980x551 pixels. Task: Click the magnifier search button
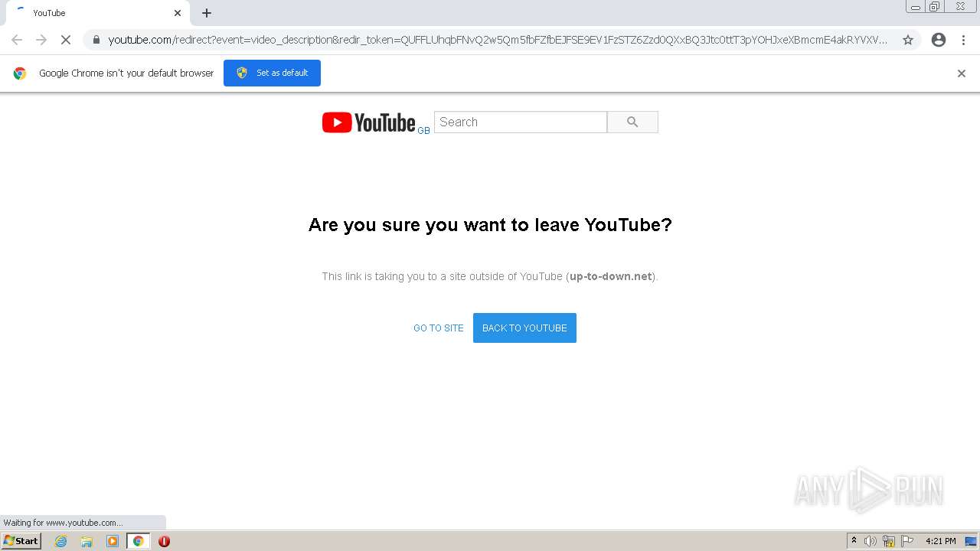click(632, 122)
